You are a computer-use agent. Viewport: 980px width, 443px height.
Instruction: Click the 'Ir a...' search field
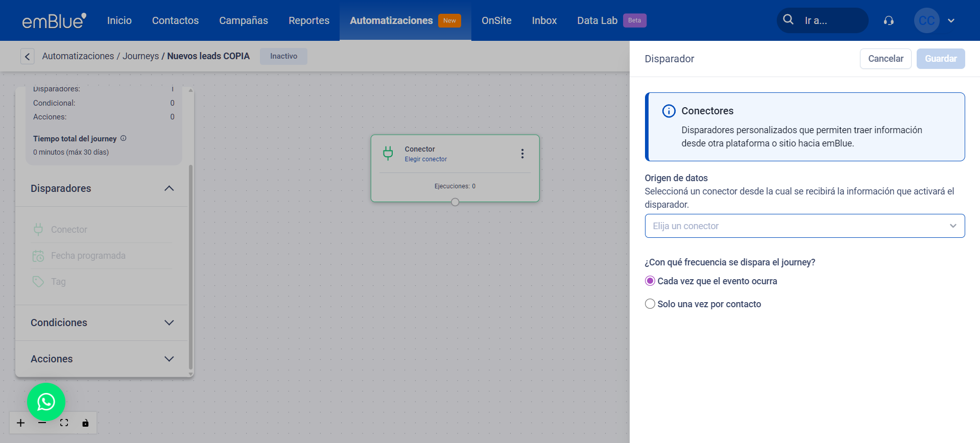(830, 20)
